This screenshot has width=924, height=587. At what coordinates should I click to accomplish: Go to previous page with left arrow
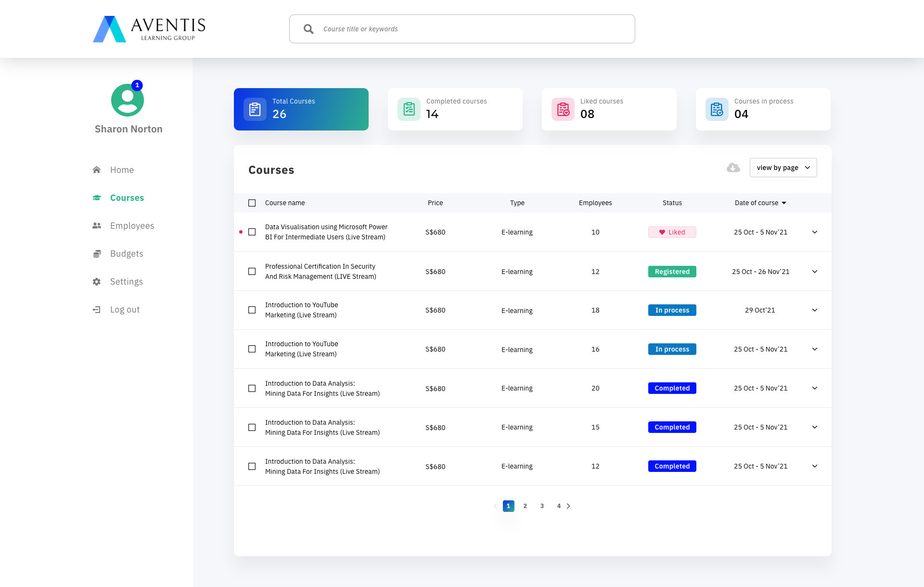point(495,506)
